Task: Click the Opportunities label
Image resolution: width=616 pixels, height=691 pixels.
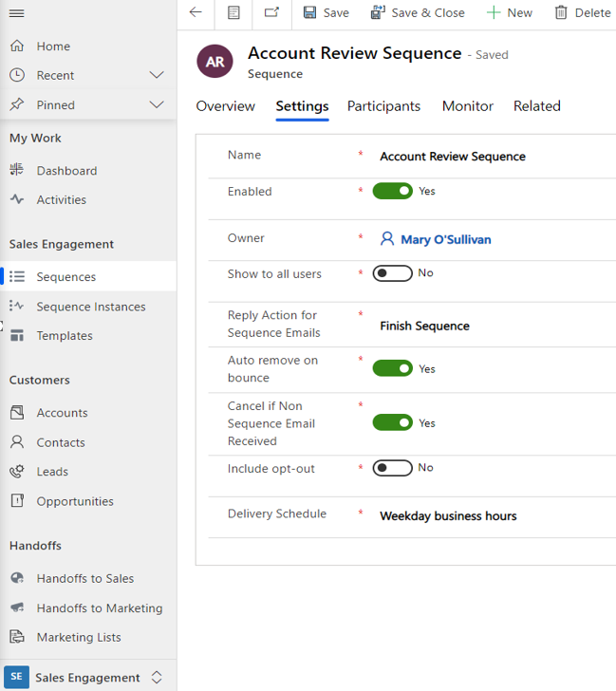Action: coord(75,501)
